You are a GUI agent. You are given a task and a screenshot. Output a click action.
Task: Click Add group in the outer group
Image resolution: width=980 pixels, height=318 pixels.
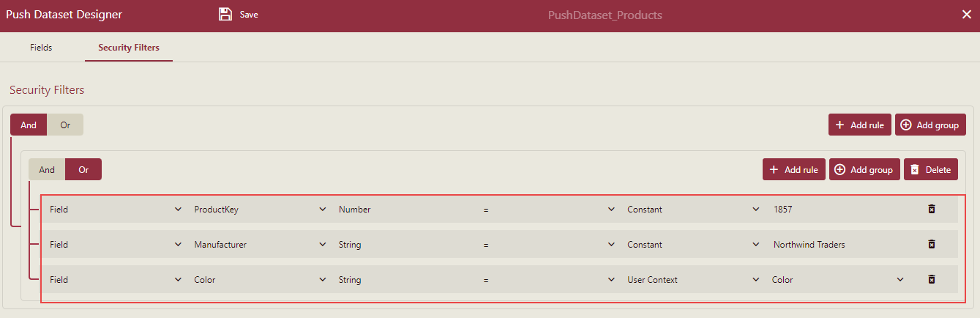click(x=929, y=125)
